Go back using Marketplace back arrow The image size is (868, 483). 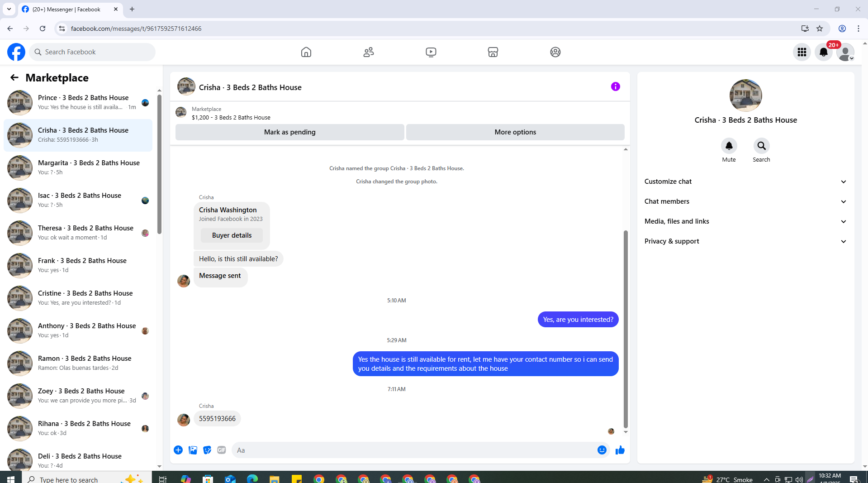(14, 77)
